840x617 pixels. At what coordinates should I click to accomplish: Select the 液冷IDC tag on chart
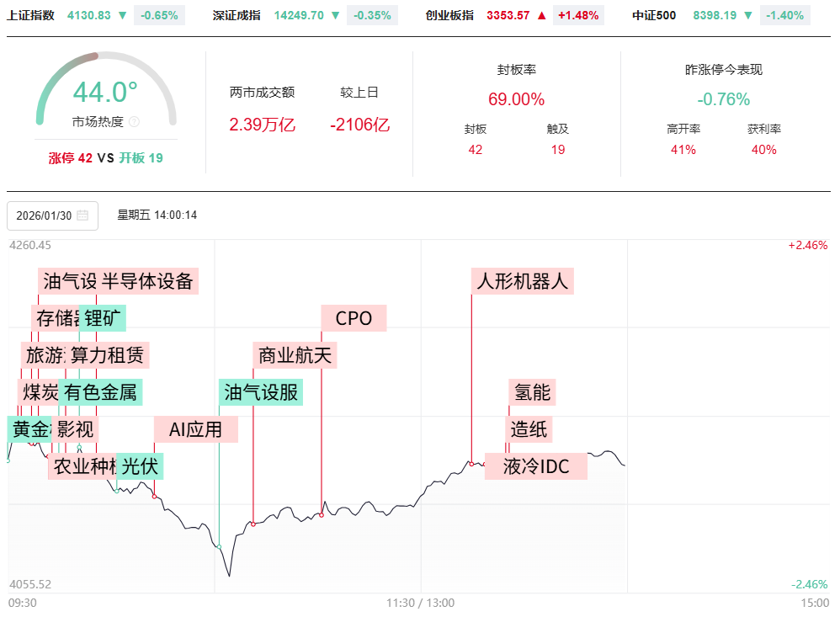point(536,466)
